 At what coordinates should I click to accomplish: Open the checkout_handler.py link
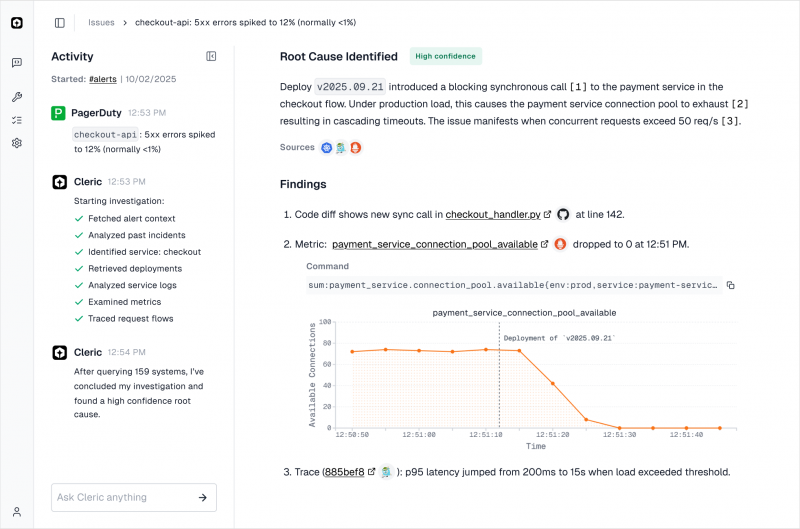492,214
